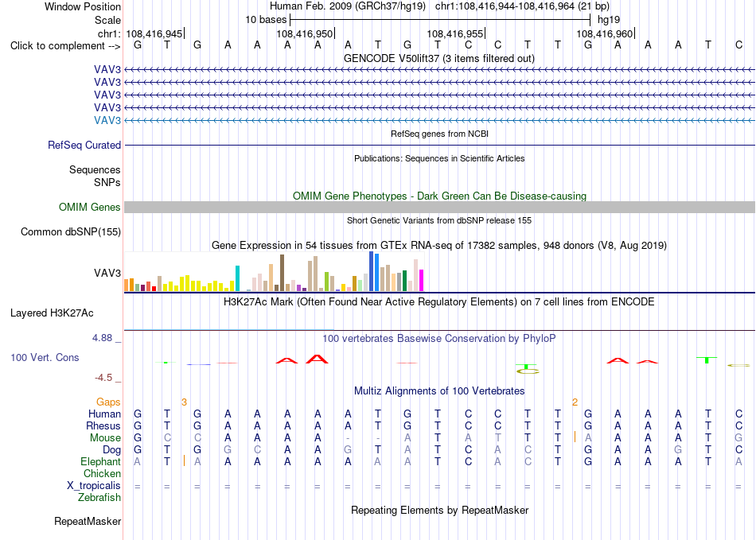Click the ruler coordinate "108,416,945"

pyautogui.click(x=154, y=33)
